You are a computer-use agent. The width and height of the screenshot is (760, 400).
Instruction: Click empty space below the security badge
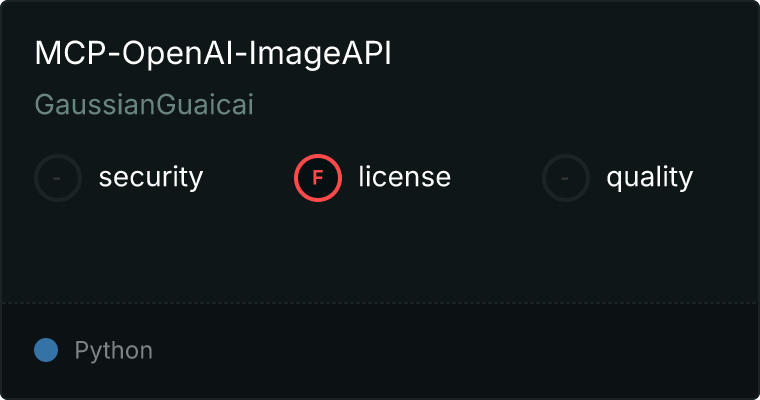pos(58,250)
